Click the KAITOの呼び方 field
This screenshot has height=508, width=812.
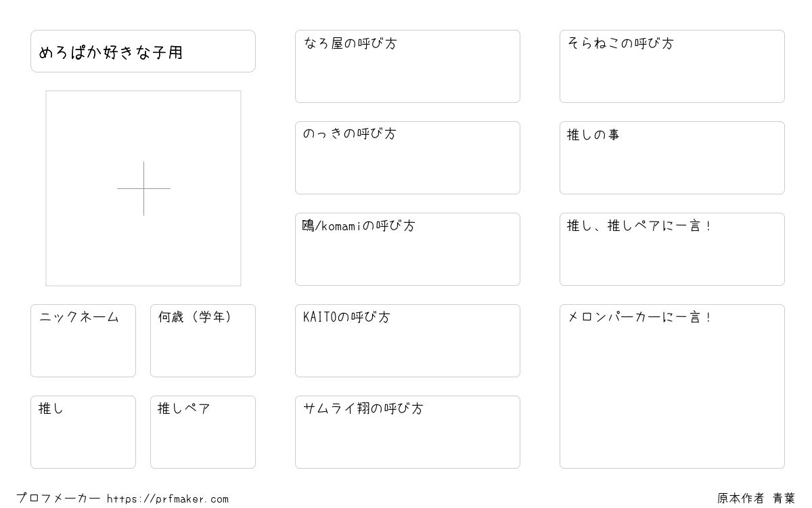point(407,341)
